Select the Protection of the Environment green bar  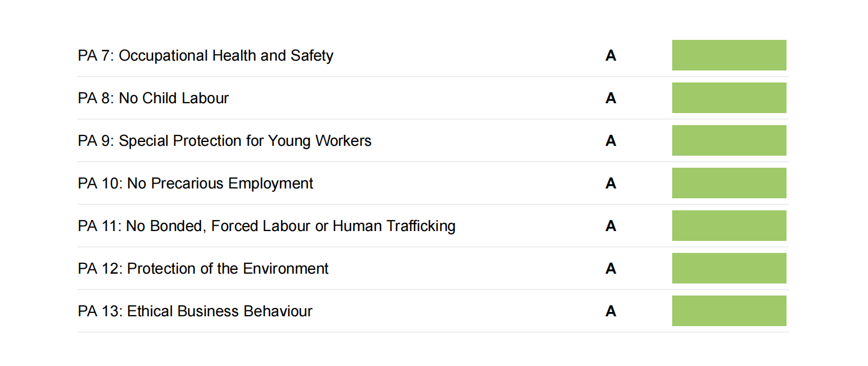[729, 268]
